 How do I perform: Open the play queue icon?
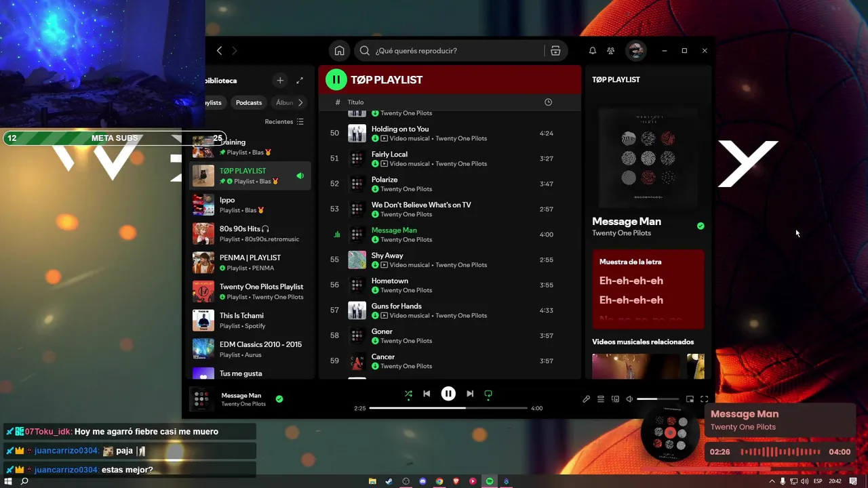click(x=601, y=399)
